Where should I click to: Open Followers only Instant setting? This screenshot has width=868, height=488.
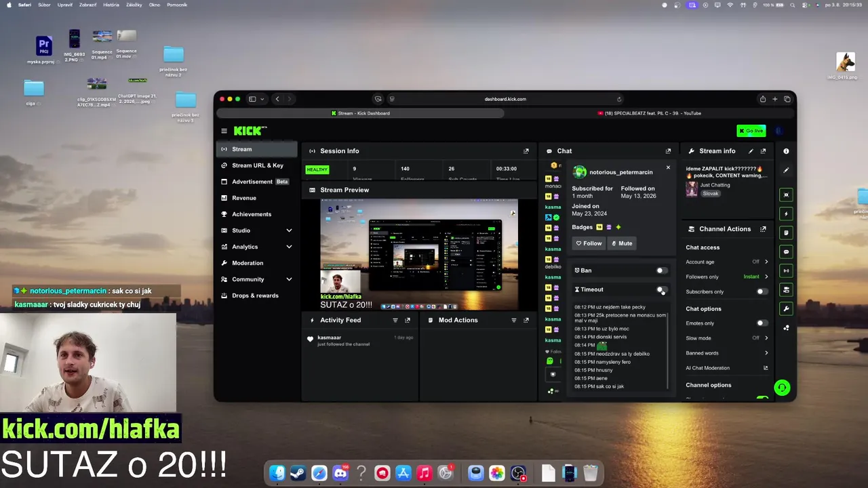(755, 277)
